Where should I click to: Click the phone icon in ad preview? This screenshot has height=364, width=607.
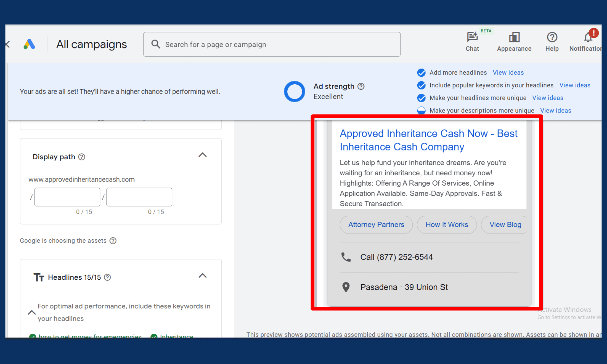(x=346, y=257)
